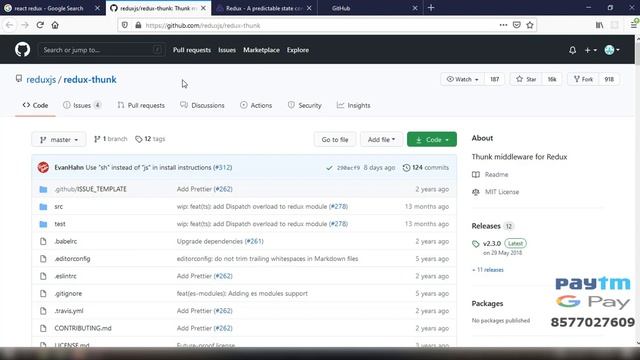Open the Add file dropdown
The height and width of the screenshot is (360, 640).
(381, 140)
